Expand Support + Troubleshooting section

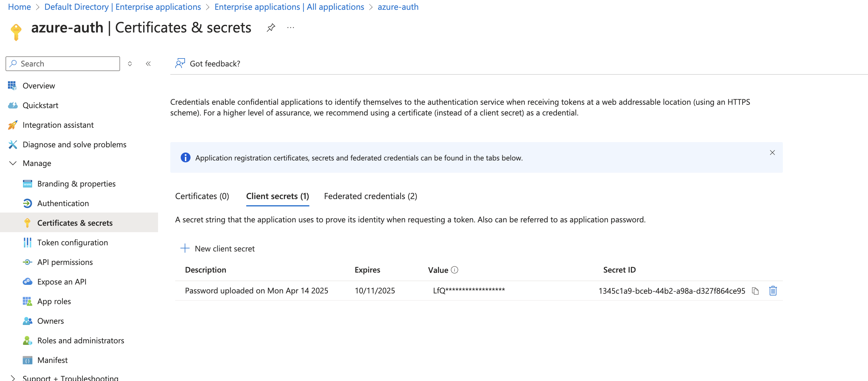[13, 378]
